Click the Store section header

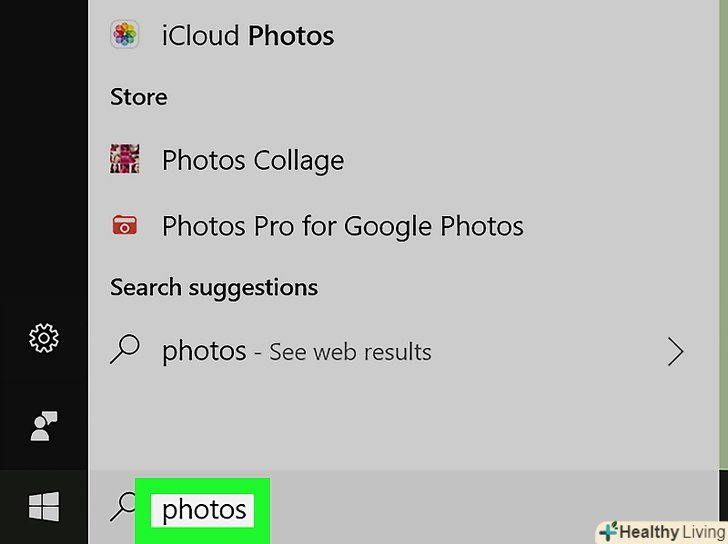click(138, 97)
